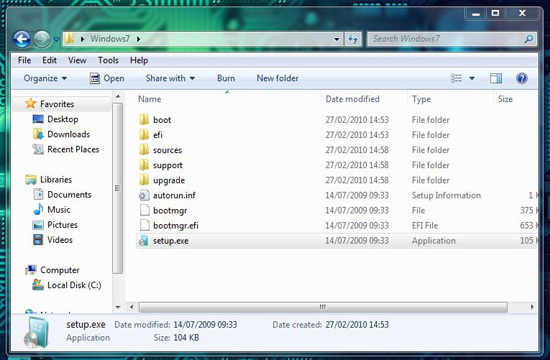Screen dimensions: 550x360
Task: Click the autorun.inf file icon
Action: [x=144, y=195]
